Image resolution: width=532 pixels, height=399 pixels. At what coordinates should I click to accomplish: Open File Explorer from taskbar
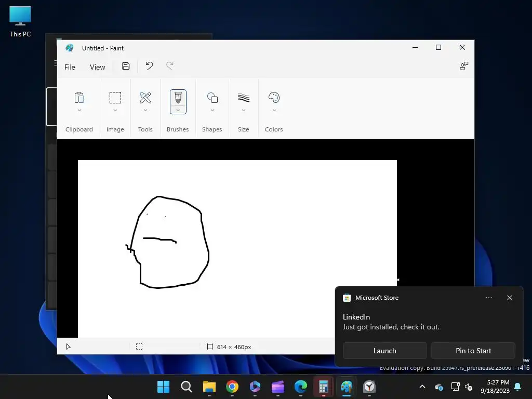(x=209, y=387)
